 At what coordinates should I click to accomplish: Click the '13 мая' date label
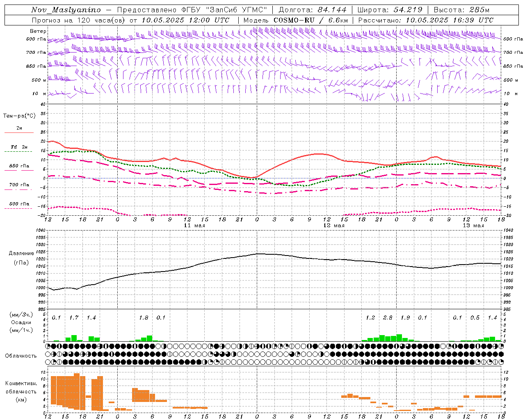tap(473, 226)
